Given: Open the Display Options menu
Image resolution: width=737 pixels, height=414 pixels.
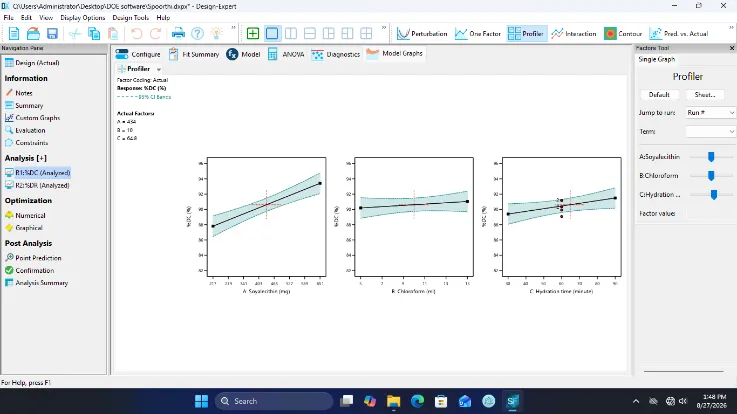Looking at the screenshot, I should click(x=83, y=17).
